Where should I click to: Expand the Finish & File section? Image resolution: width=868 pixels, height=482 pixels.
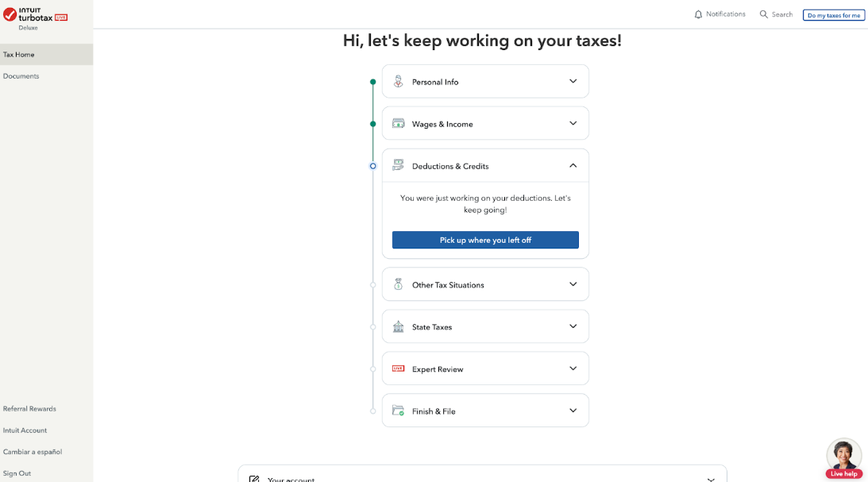(x=573, y=411)
